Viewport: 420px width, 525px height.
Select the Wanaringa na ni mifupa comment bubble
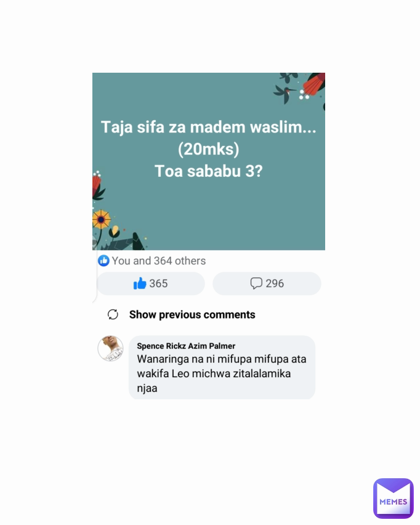[x=222, y=367]
